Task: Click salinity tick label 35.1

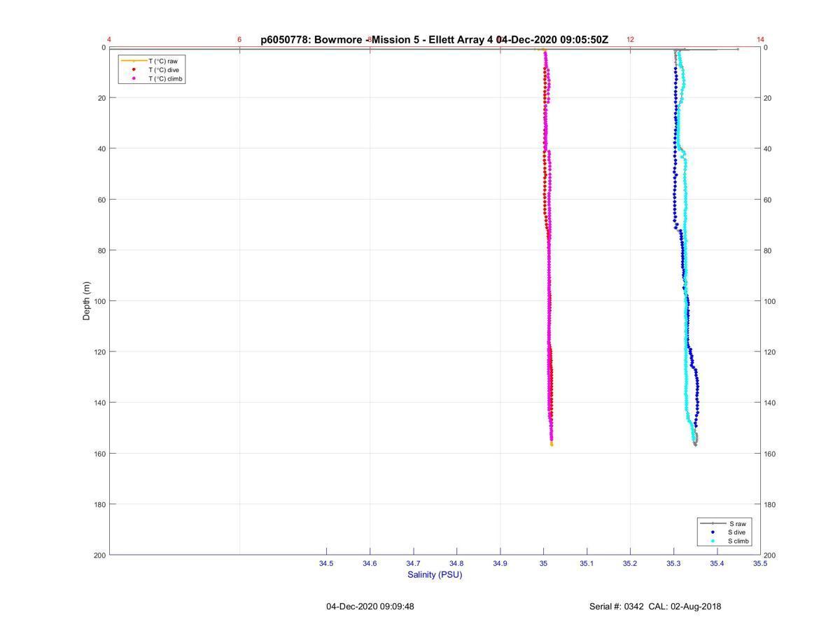Action: point(587,563)
